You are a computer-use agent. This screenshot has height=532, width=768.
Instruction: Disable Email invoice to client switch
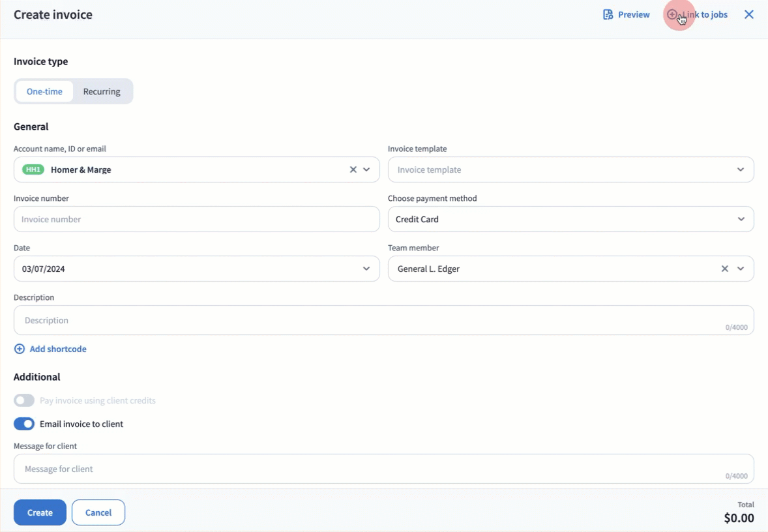[24, 424]
